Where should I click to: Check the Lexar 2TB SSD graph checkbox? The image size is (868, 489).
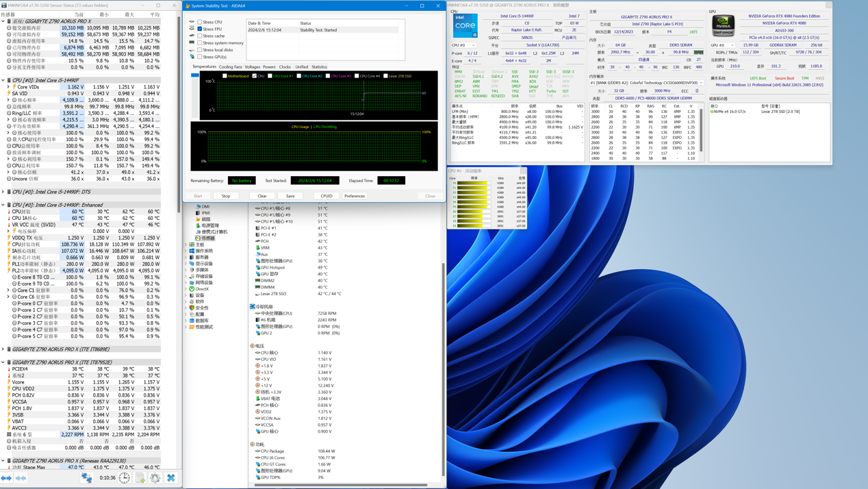tap(386, 76)
